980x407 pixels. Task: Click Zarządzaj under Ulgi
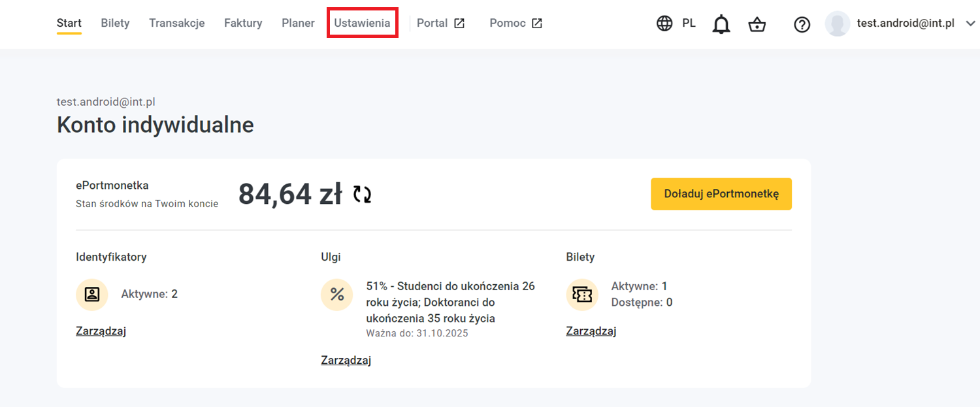point(346,361)
